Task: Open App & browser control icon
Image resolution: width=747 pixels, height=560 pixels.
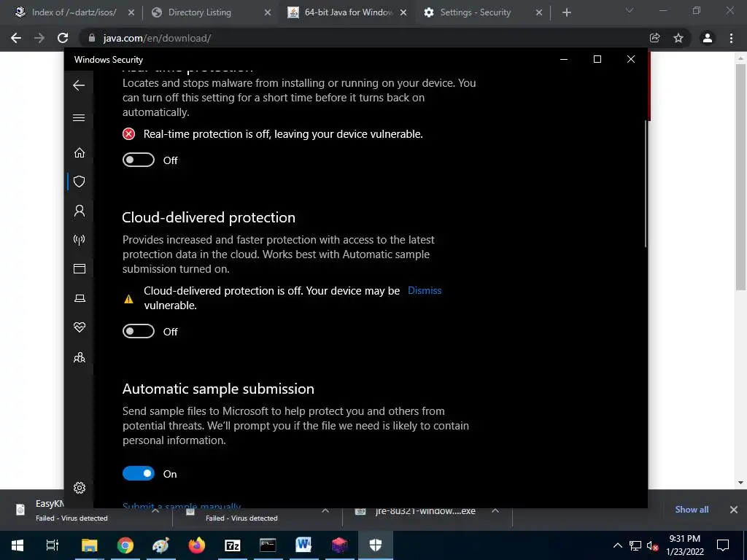Action: tap(79, 268)
